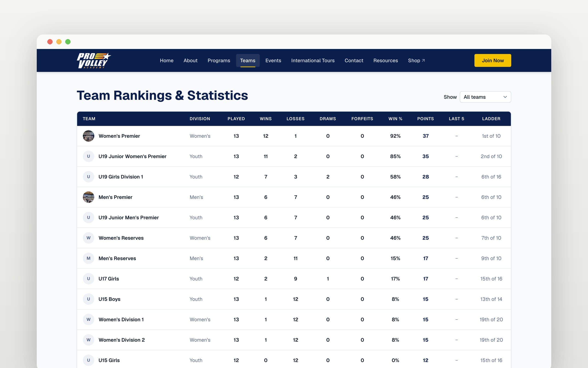Click the Women's Reserves W avatar
Viewport: 588px width, 368px height.
[88, 238]
